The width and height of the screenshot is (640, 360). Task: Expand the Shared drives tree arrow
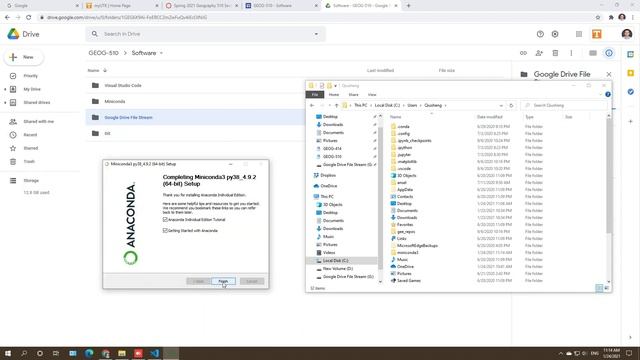5,102
